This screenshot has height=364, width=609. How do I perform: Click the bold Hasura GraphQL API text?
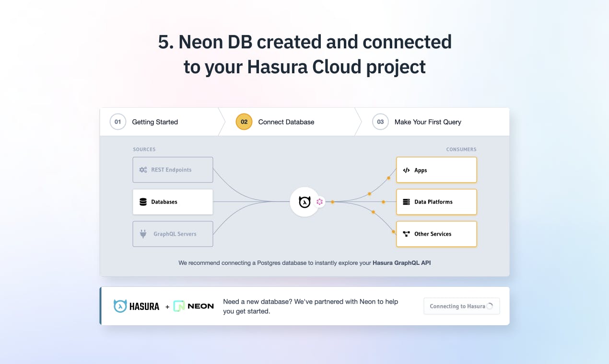tap(401, 263)
